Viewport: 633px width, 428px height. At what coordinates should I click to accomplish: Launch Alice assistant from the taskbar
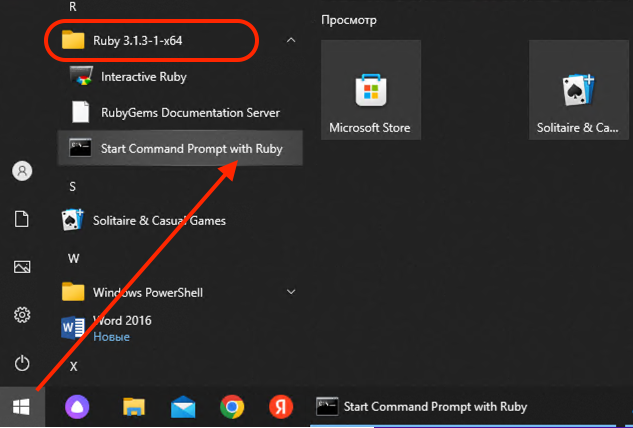(x=77, y=407)
